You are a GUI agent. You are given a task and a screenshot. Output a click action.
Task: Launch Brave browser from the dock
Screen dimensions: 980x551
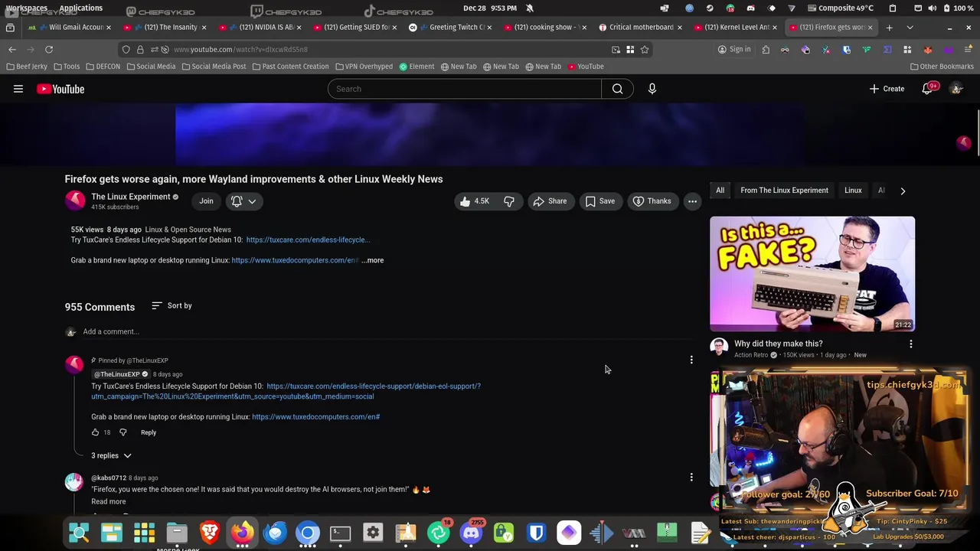tap(209, 533)
